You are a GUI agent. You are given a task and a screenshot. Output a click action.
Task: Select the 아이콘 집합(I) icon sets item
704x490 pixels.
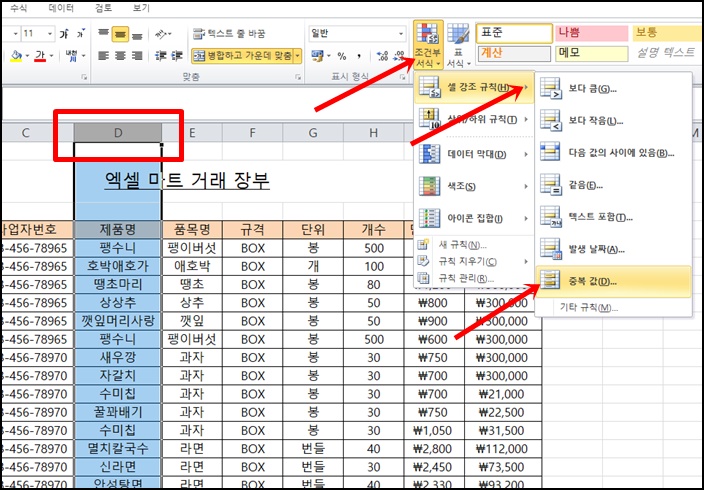click(x=474, y=218)
